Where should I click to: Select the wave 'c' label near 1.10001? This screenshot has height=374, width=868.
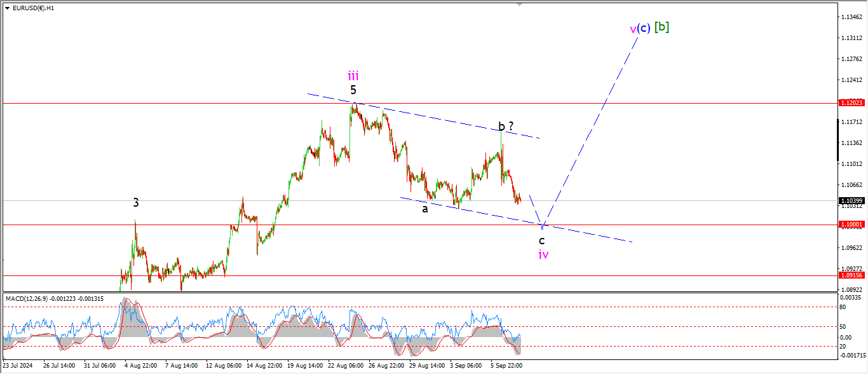[x=541, y=241]
